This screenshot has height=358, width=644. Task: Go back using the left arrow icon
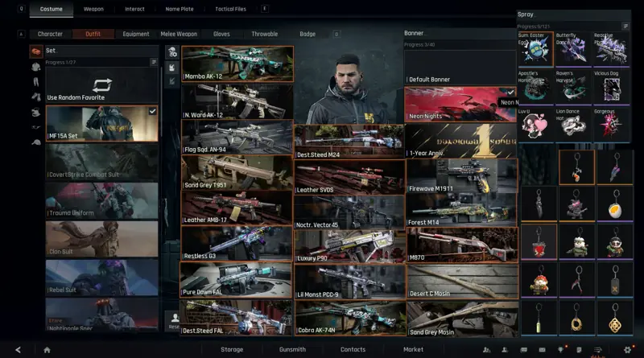coord(18,350)
